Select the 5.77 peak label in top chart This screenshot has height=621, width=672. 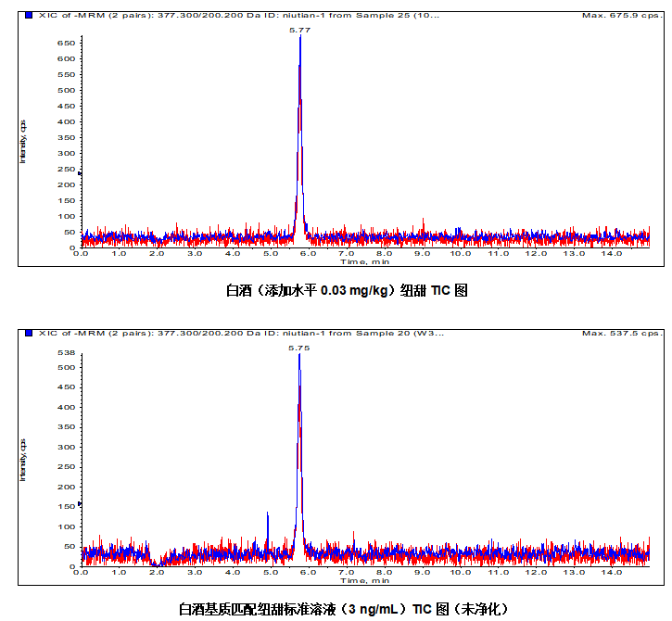tap(299, 31)
